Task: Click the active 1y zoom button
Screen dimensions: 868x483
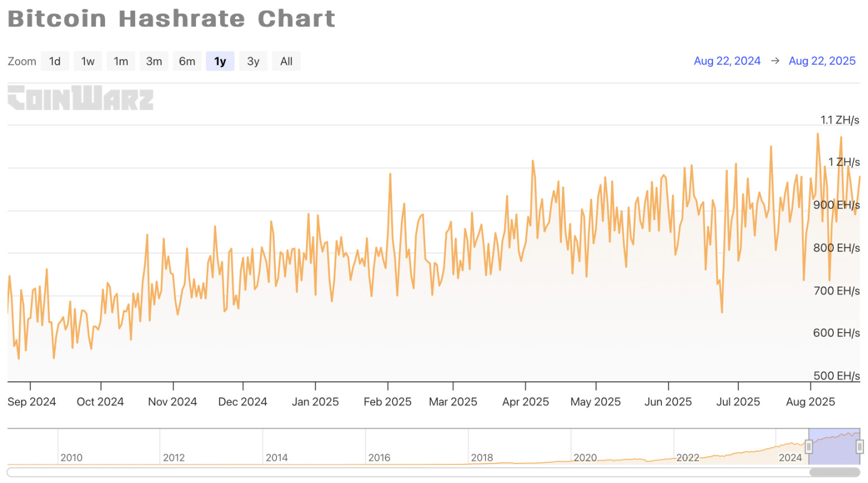Action: point(220,61)
